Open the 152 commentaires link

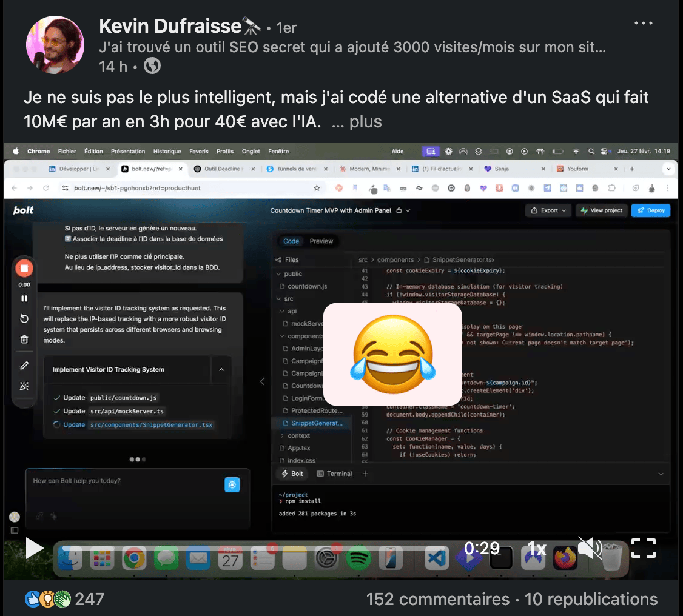click(x=437, y=599)
